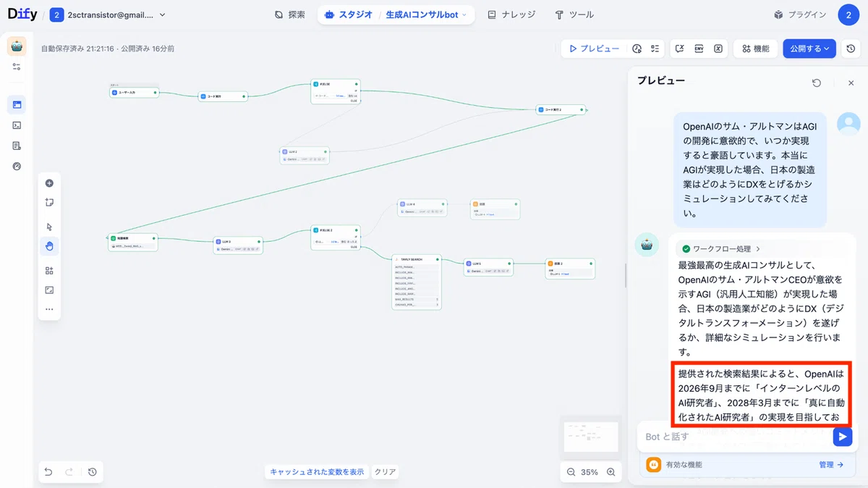Screen dimensions: 868x488
Task: Open the 機能 features button
Action: coord(755,49)
